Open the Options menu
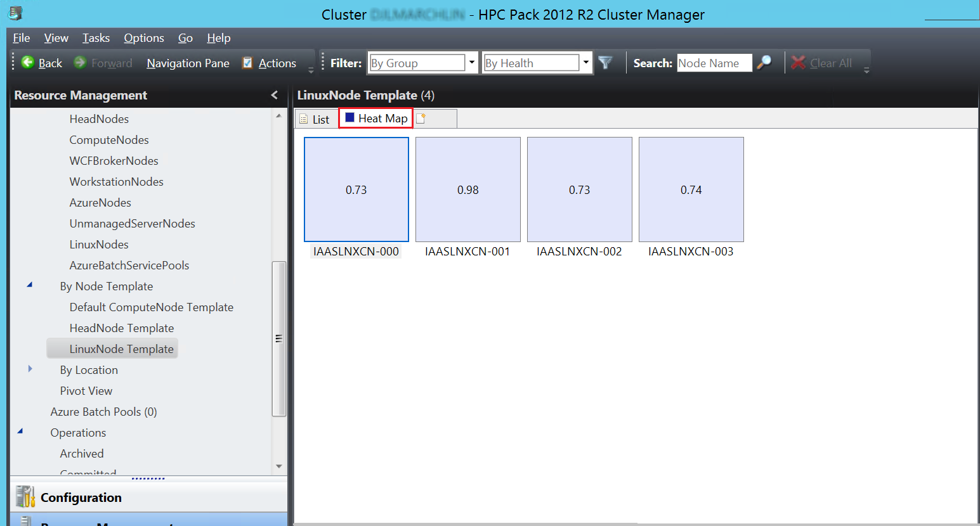 click(x=144, y=38)
